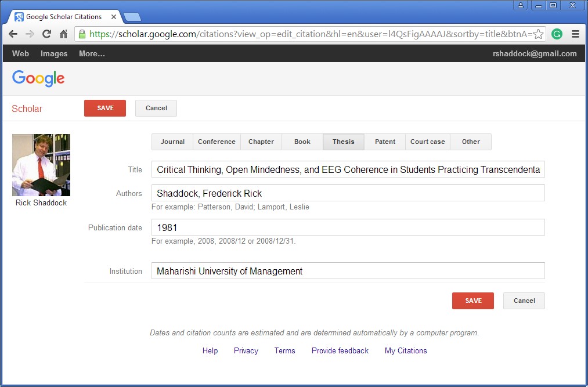Click the browser forward arrow

pyautogui.click(x=30, y=34)
